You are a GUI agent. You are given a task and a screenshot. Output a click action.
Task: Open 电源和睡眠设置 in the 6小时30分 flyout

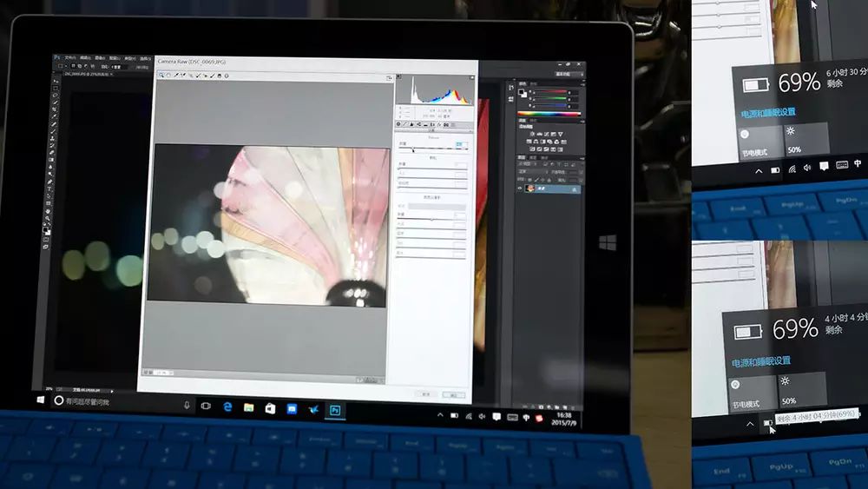(768, 112)
